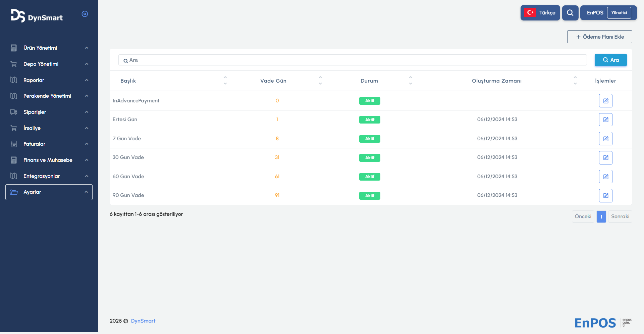Toggle sorting on Vade Gün column
Image resolution: width=644 pixels, height=334 pixels.
[x=320, y=81]
